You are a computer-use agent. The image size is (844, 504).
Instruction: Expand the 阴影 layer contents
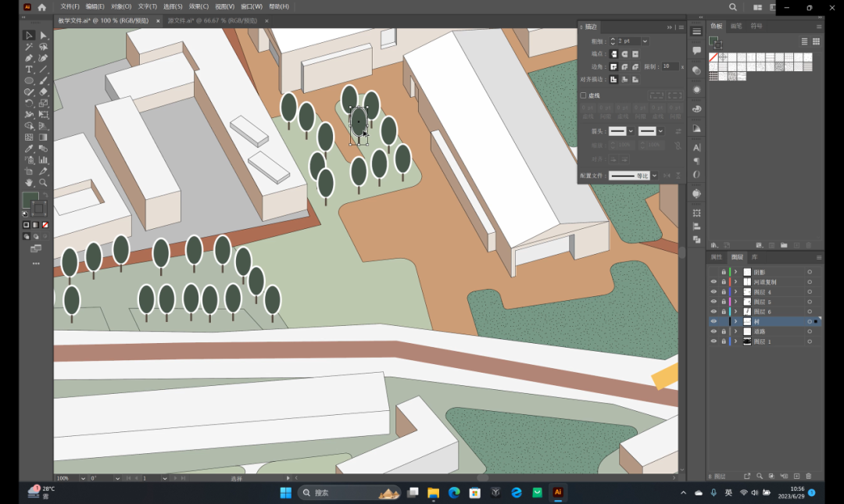736,272
